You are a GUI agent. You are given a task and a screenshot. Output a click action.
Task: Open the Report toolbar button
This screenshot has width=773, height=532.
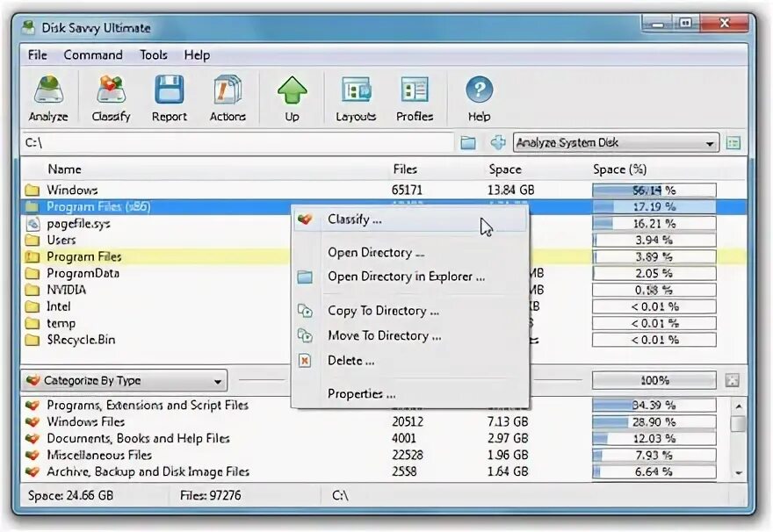[x=169, y=90]
